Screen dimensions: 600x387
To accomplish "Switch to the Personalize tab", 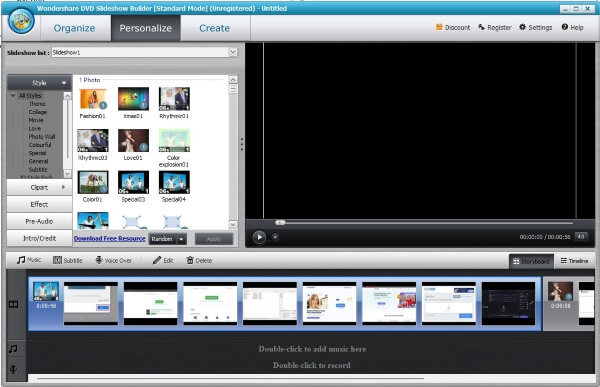I will pos(146,28).
